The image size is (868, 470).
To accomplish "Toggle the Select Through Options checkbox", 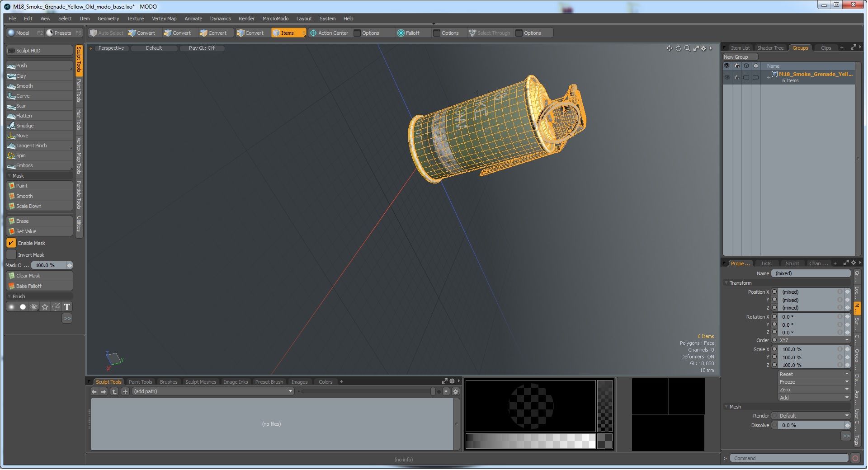I will point(519,33).
